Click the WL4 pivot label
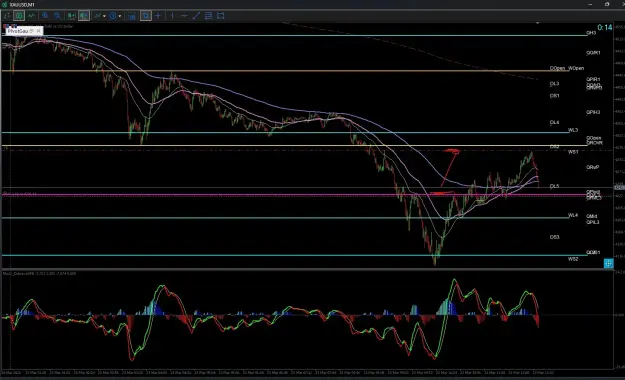The image size is (625, 380). pos(573,215)
